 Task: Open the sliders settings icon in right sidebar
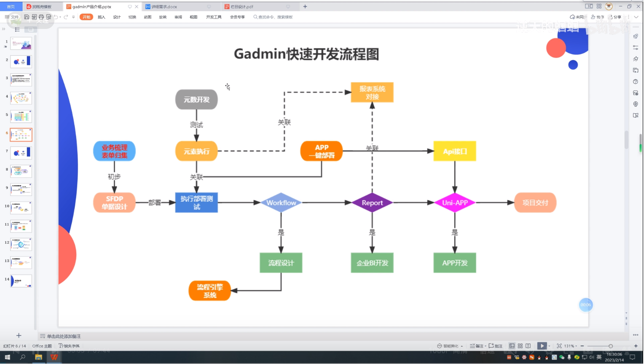[x=635, y=47]
